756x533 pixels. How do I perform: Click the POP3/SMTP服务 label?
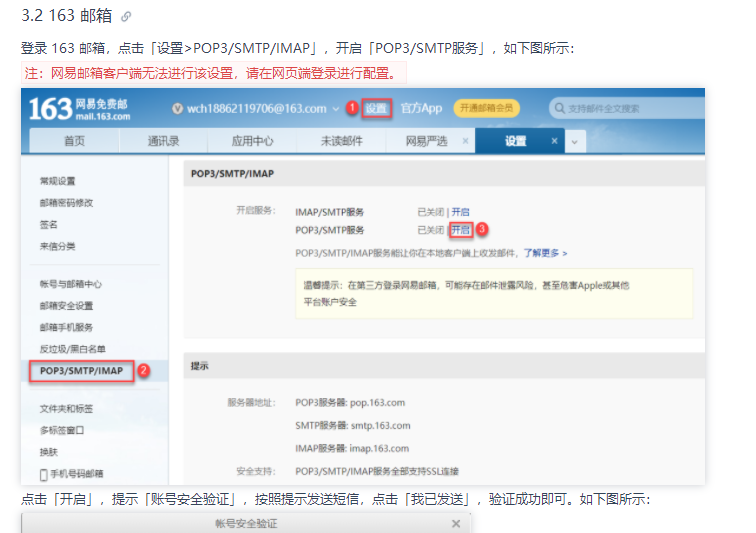(329, 230)
